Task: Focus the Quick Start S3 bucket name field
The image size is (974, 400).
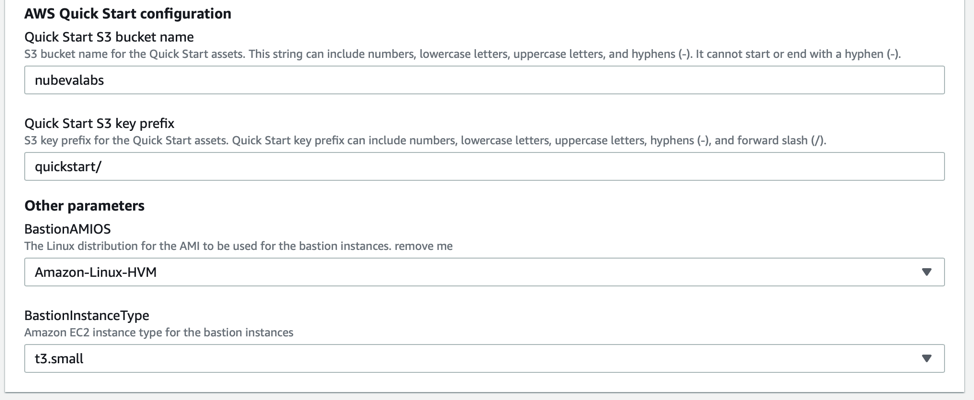Action: coord(485,80)
